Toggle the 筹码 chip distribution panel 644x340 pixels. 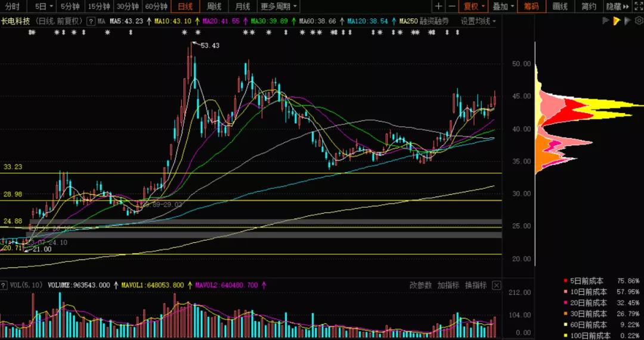point(531,6)
